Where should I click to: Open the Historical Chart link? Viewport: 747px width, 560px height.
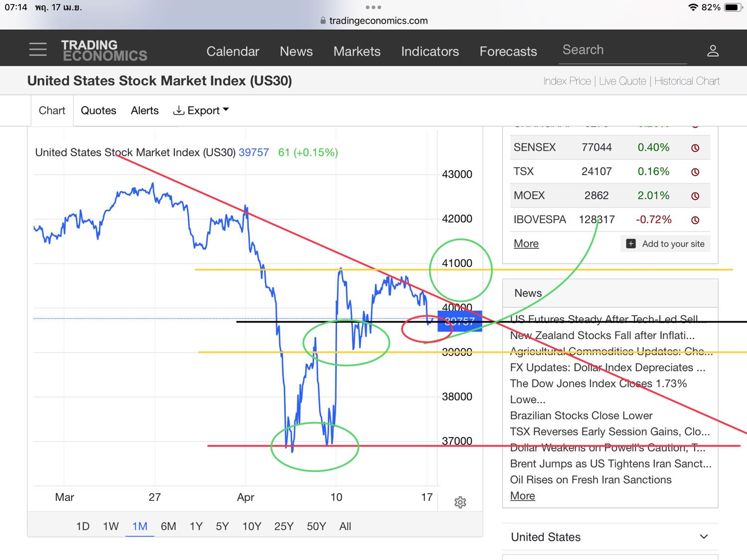(x=687, y=81)
